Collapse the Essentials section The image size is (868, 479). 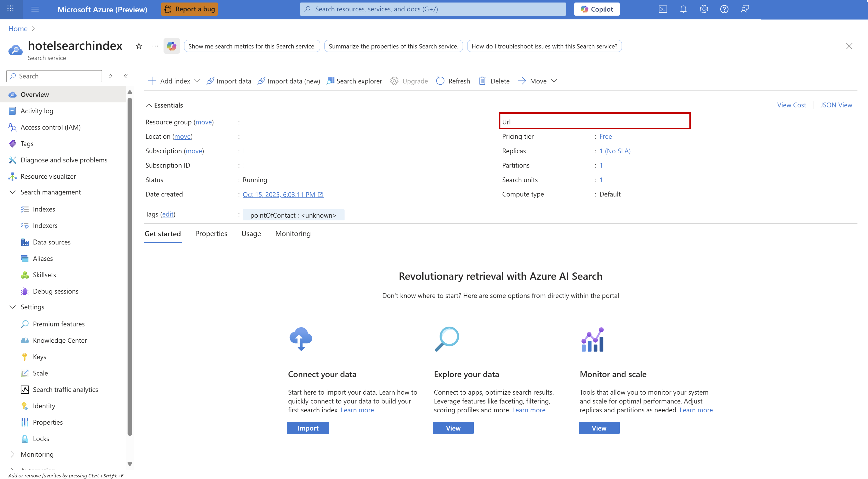pyautogui.click(x=149, y=105)
